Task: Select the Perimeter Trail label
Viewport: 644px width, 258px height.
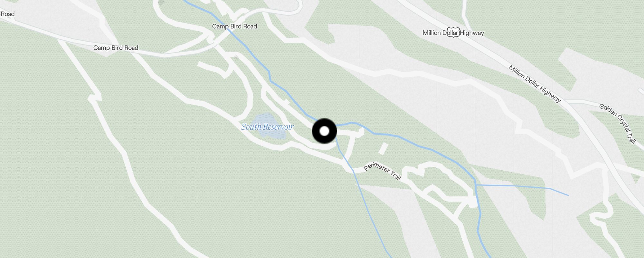Action: 382,171
